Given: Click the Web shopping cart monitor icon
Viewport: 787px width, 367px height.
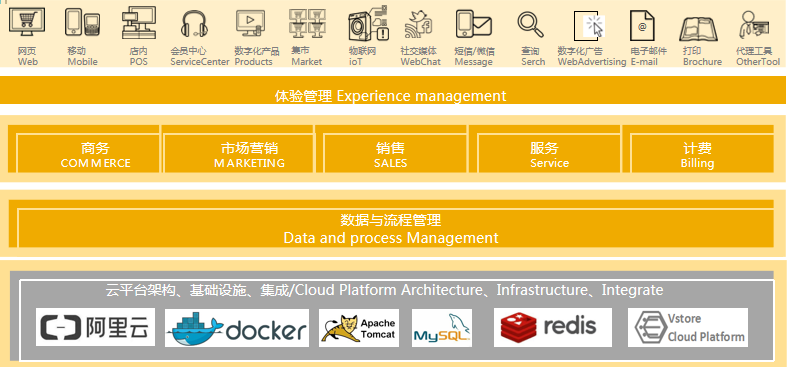Looking at the screenshot, I should click(x=27, y=23).
